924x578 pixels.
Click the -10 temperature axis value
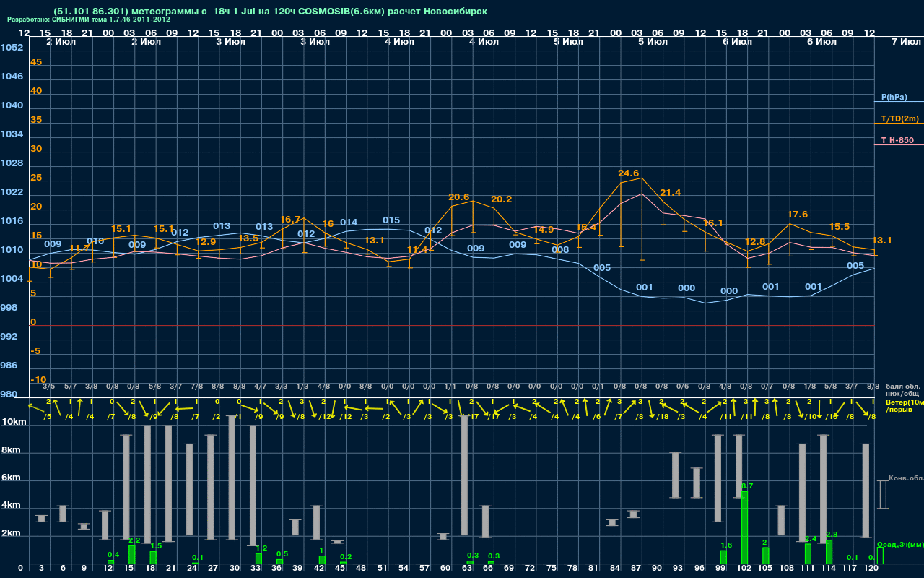(x=38, y=380)
